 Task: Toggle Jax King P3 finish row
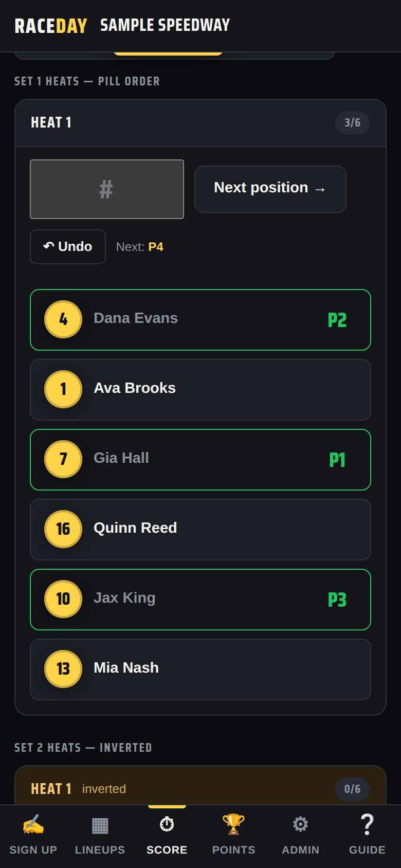(200, 600)
